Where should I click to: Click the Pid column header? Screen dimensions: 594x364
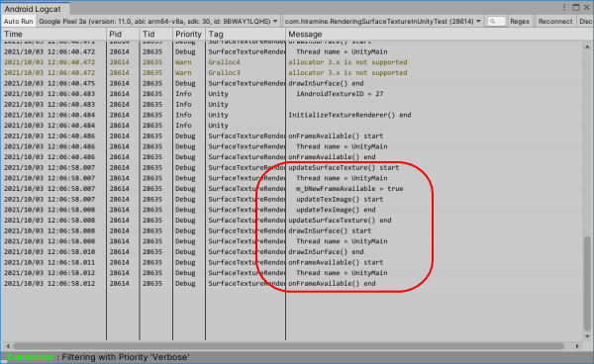click(x=123, y=34)
